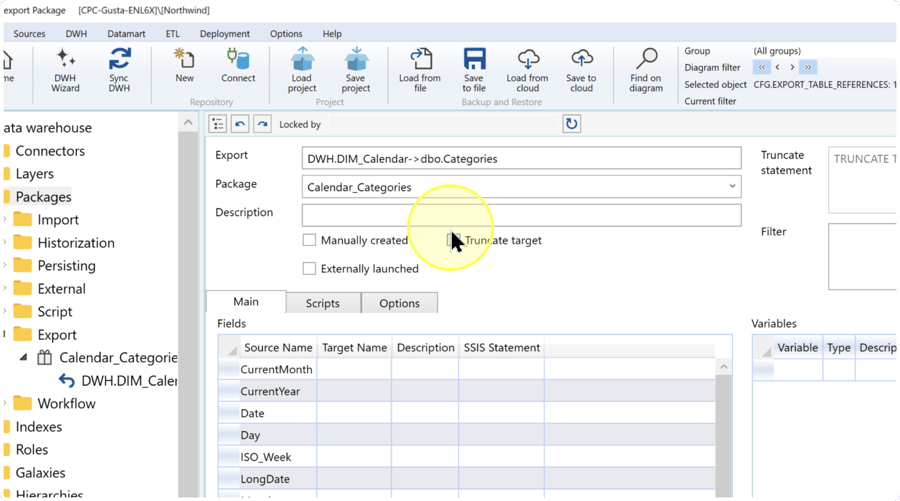Go to last diagram filter
900x501 pixels.
tap(808, 67)
